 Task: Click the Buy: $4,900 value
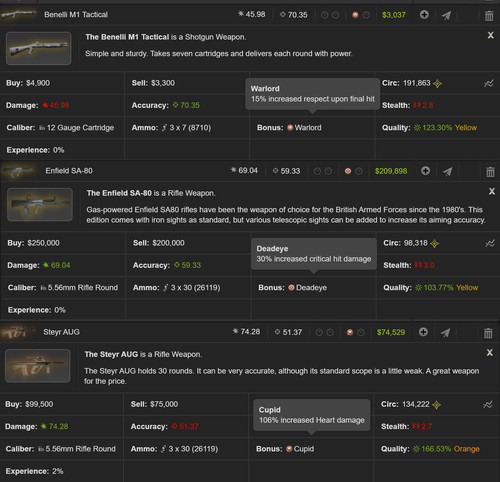click(x=38, y=83)
